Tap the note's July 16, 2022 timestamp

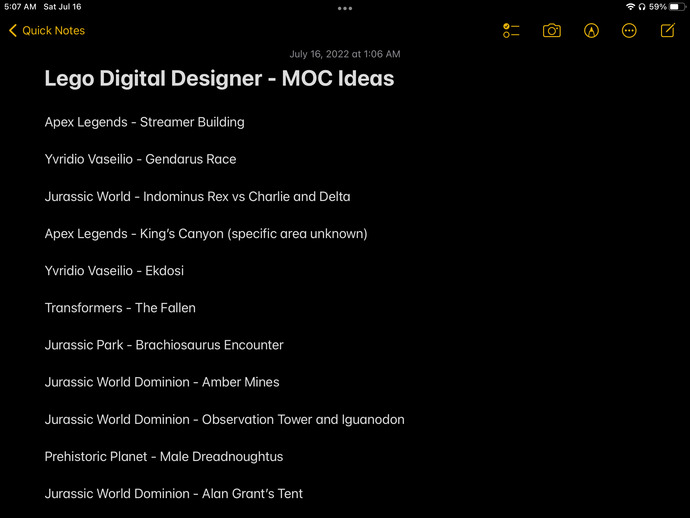345,54
